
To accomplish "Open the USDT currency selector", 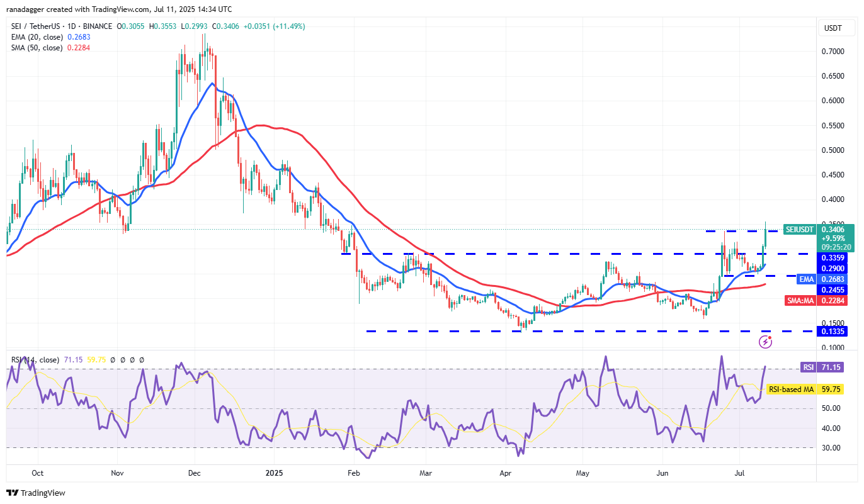I will click(833, 28).
